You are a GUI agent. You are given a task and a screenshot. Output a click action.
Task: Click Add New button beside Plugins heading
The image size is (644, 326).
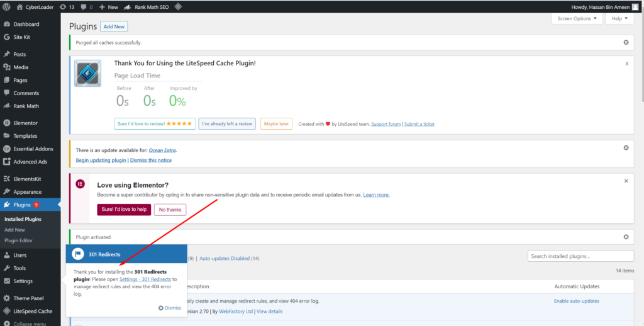114,26
